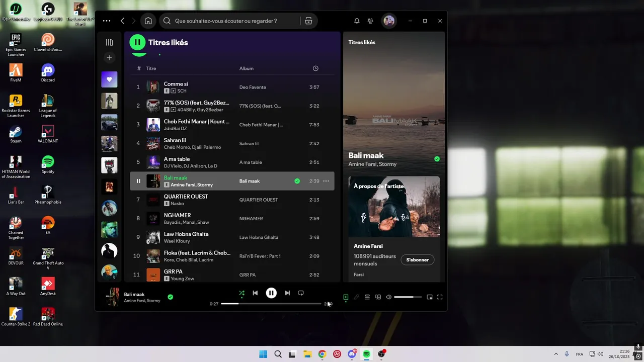Skip to previous track
The image size is (644, 362).
pyautogui.click(x=255, y=293)
